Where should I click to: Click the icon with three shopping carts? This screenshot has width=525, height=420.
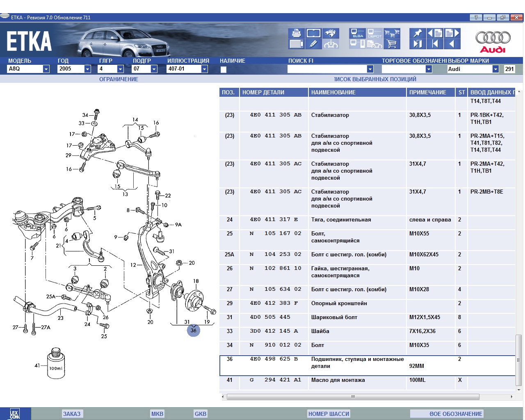click(392, 33)
